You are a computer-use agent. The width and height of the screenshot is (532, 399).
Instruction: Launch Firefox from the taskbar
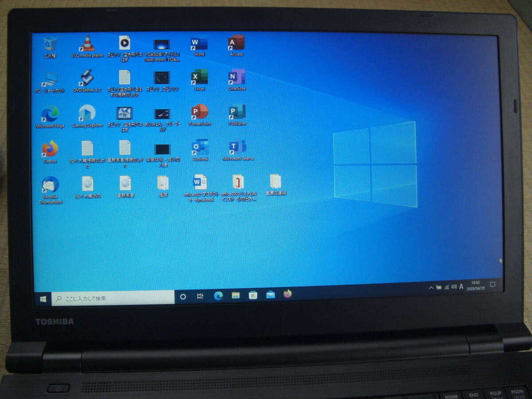[x=288, y=293]
